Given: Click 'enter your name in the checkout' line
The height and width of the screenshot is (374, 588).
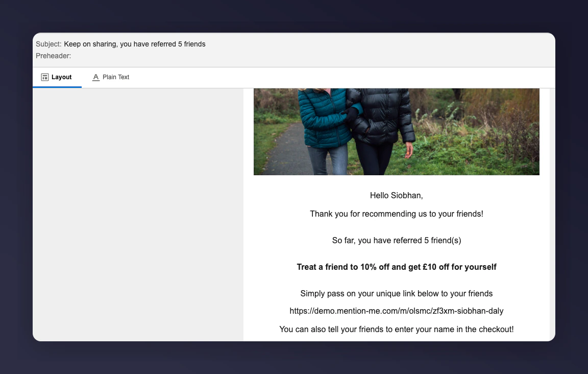Looking at the screenshot, I should click(x=397, y=330).
